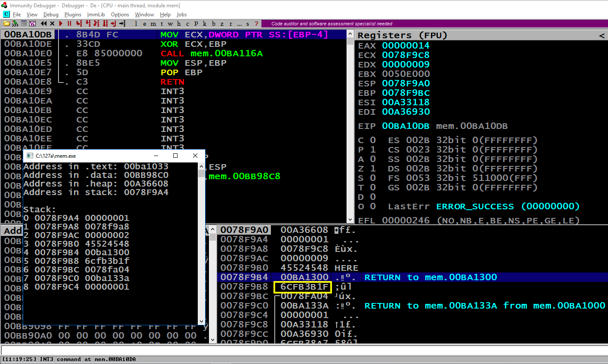Select the EDI register value 00A36930
This screenshot has width=608, height=364.
coord(405,112)
